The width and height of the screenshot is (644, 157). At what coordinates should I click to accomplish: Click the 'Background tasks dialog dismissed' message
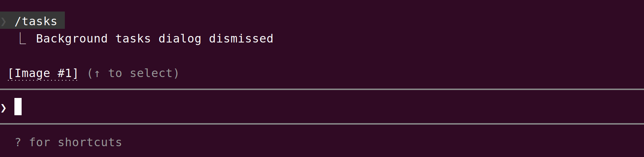click(x=155, y=39)
